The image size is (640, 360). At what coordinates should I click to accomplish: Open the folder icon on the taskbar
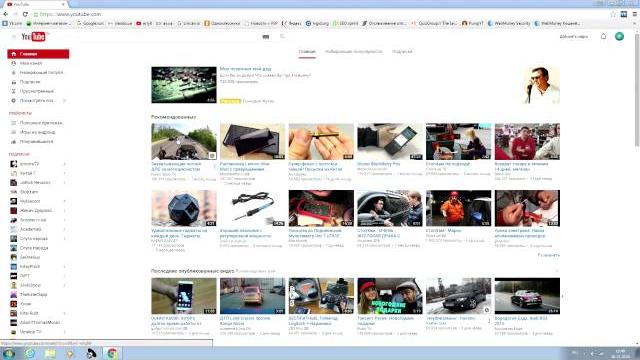(x=50, y=353)
